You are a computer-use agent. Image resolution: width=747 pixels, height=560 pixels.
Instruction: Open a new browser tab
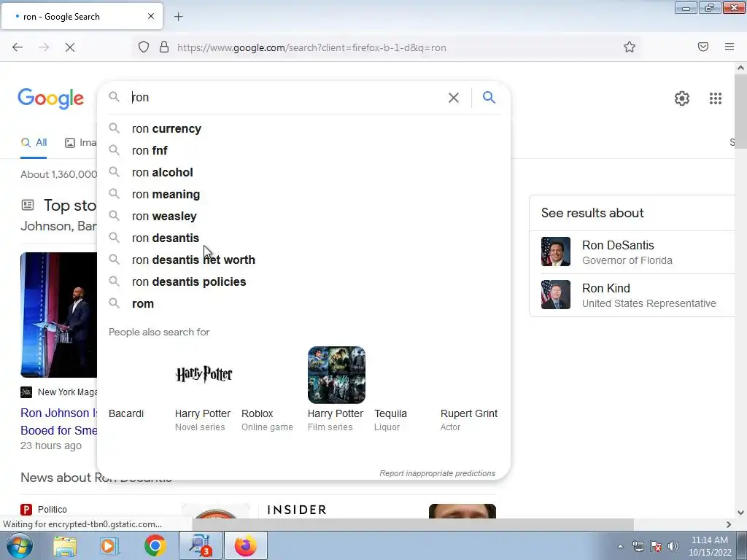pyautogui.click(x=178, y=17)
